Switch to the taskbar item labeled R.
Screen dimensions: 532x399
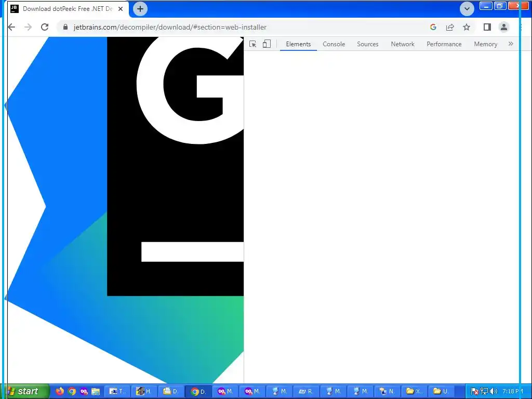(x=305, y=391)
